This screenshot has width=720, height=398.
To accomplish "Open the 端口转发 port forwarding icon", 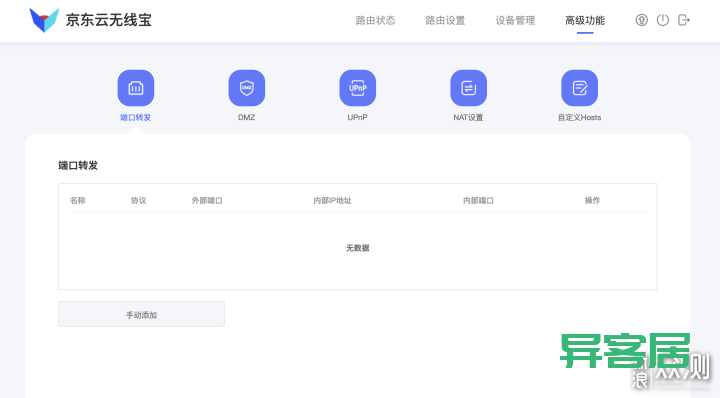I will 135,88.
